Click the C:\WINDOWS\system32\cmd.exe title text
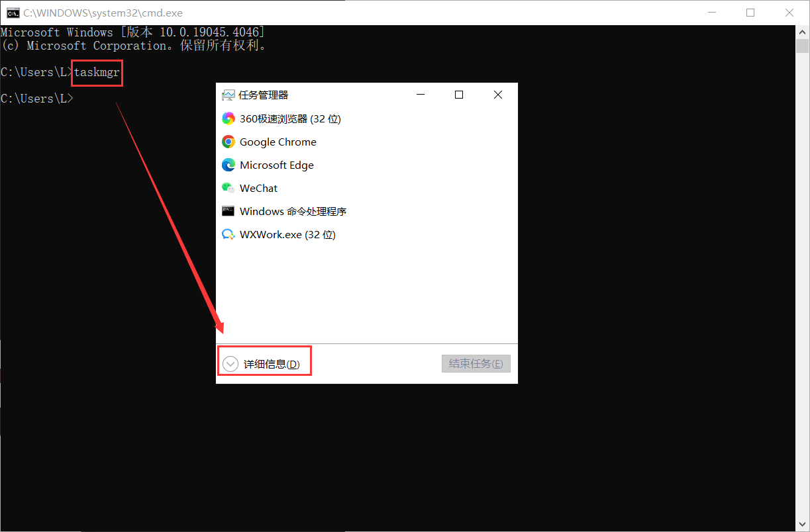The height and width of the screenshot is (532, 810). [103, 13]
